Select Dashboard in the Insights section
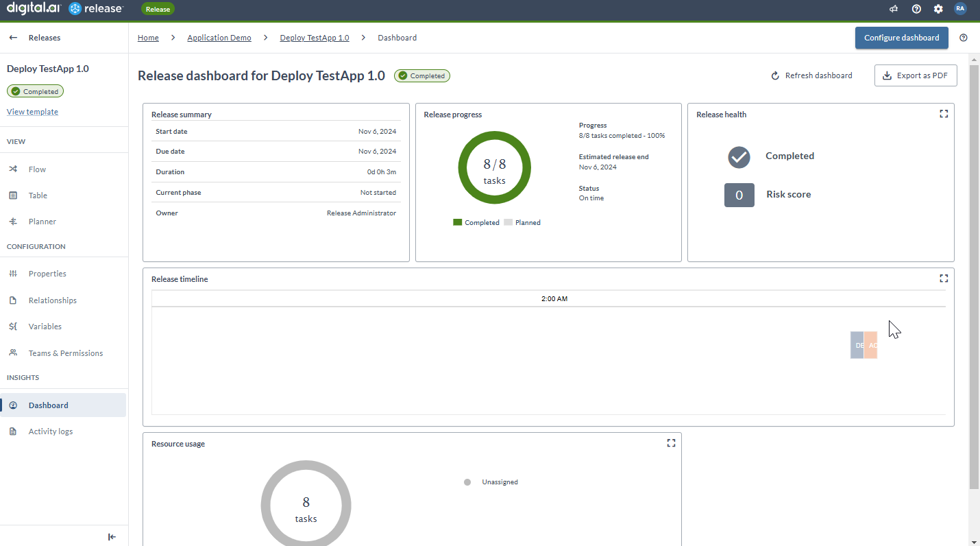Screen dimensions: 980x546 [x=63, y=405]
